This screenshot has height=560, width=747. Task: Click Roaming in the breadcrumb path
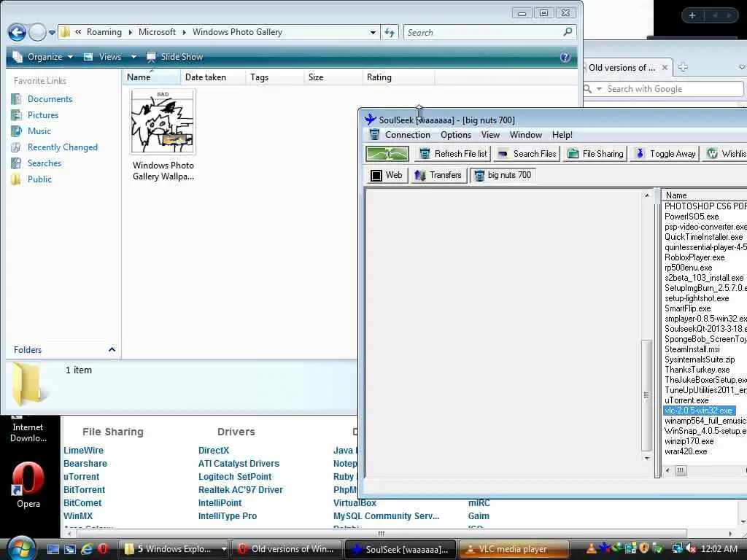click(104, 32)
